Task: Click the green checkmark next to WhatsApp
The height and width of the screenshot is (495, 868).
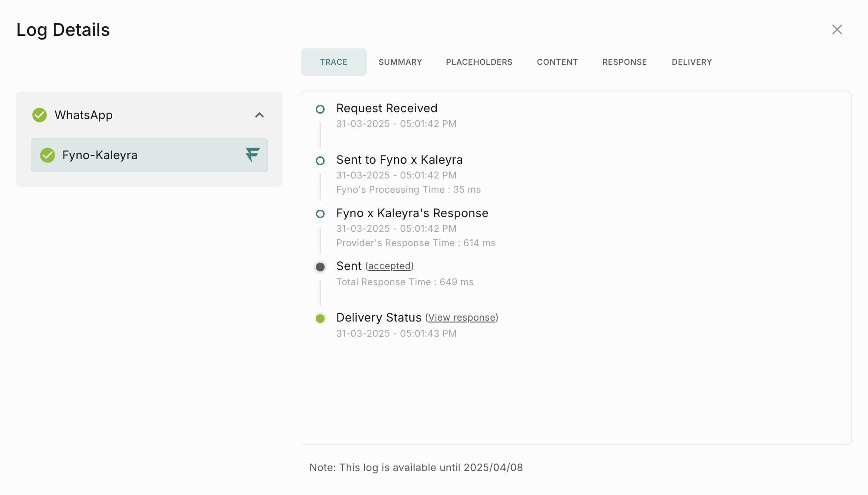Action: coord(40,115)
